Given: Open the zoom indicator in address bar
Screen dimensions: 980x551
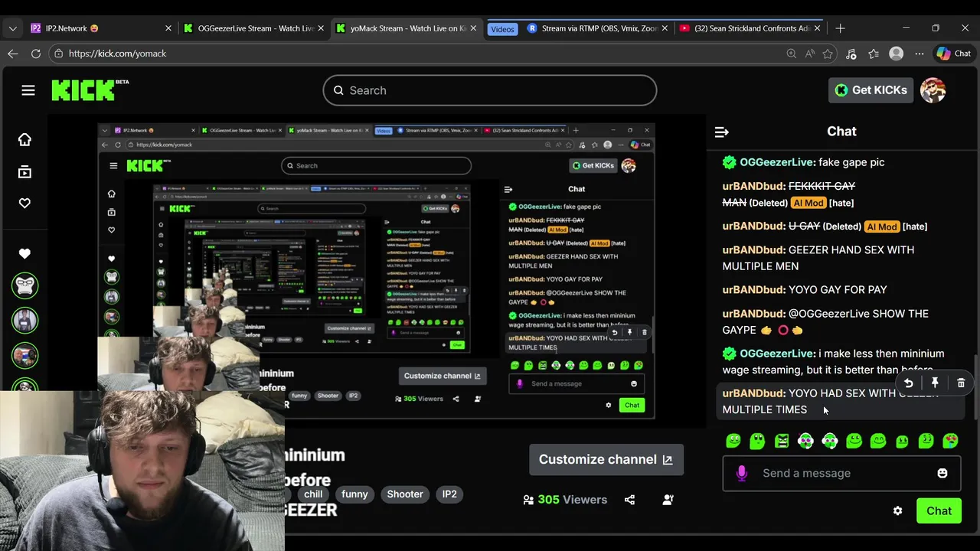Looking at the screenshot, I should point(791,54).
